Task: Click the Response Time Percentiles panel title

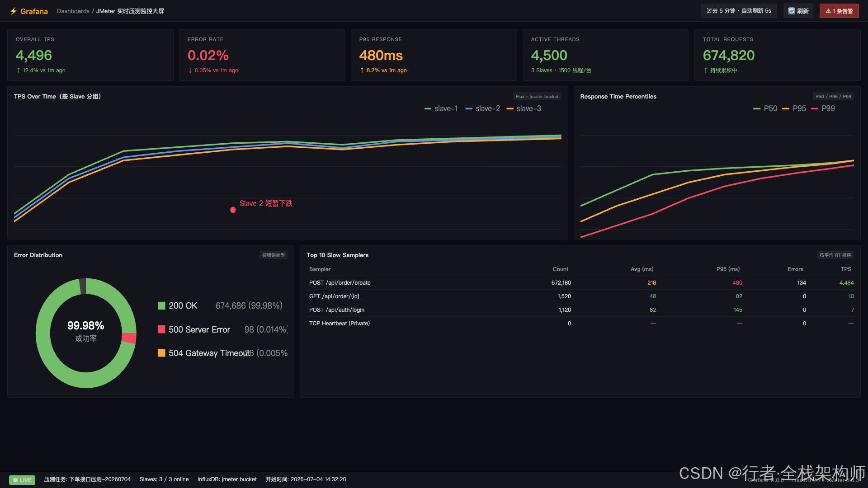Action: pos(618,97)
